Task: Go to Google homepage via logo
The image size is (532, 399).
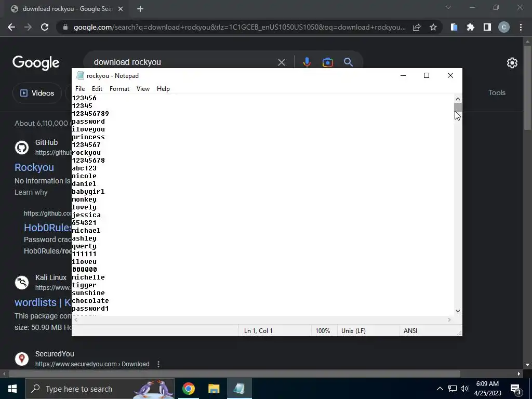Action: pyautogui.click(x=36, y=63)
